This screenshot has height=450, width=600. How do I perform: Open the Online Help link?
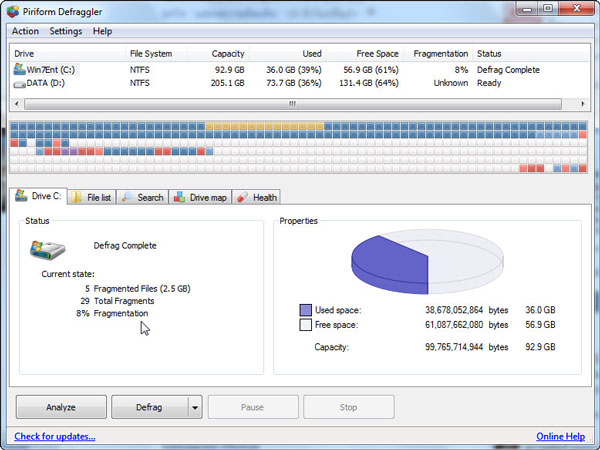pos(560,436)
